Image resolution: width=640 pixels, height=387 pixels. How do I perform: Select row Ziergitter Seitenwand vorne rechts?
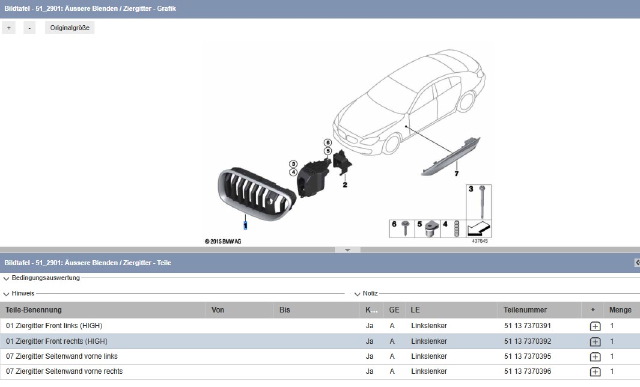[320, 371]
